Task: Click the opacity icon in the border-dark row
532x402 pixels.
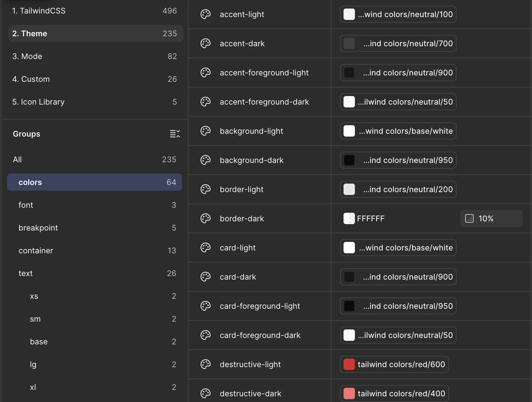Action: point(469,218)
